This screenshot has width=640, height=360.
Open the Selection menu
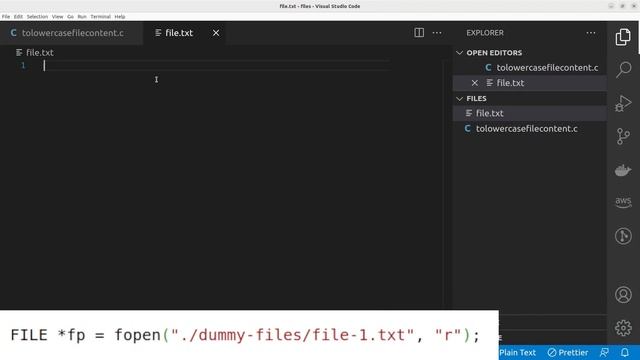(37, 17)
